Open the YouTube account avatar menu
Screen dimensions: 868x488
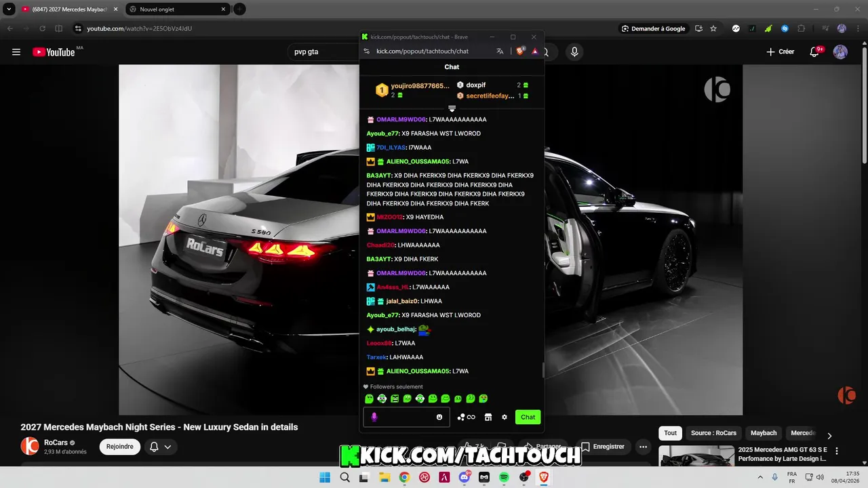(x=840, y=52)
